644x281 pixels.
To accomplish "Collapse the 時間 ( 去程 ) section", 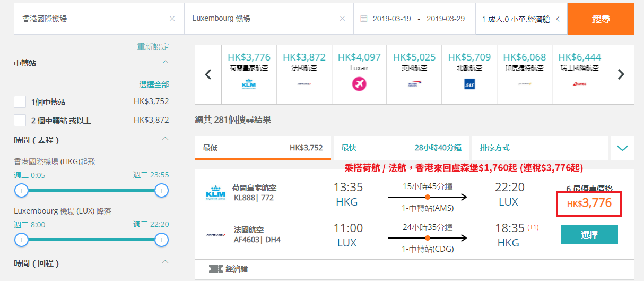I will (166, 139).
